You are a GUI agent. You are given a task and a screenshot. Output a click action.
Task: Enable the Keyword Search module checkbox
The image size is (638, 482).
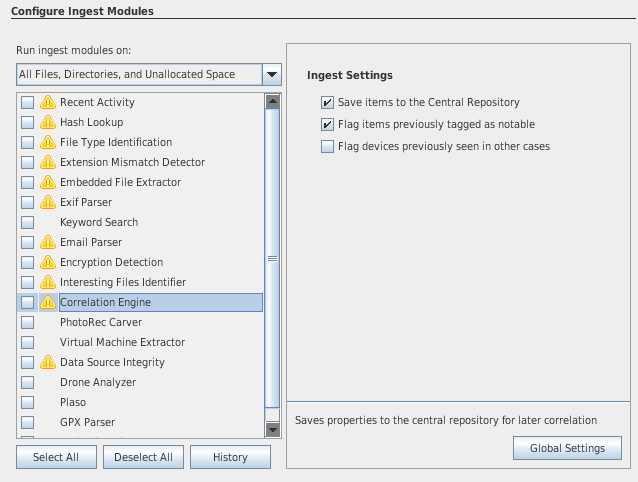point(27,222)
